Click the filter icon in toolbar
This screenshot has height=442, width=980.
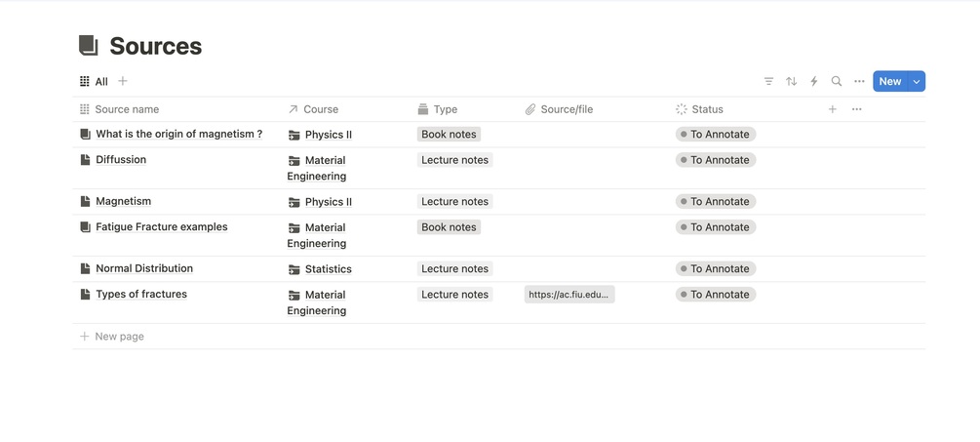click(768, 81)
